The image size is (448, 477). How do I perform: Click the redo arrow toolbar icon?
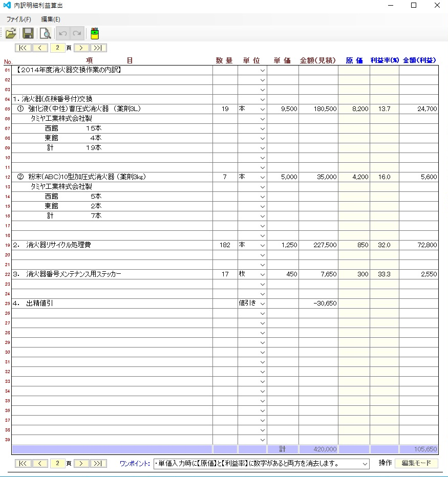pyautogui.click(x=77, y=33)
